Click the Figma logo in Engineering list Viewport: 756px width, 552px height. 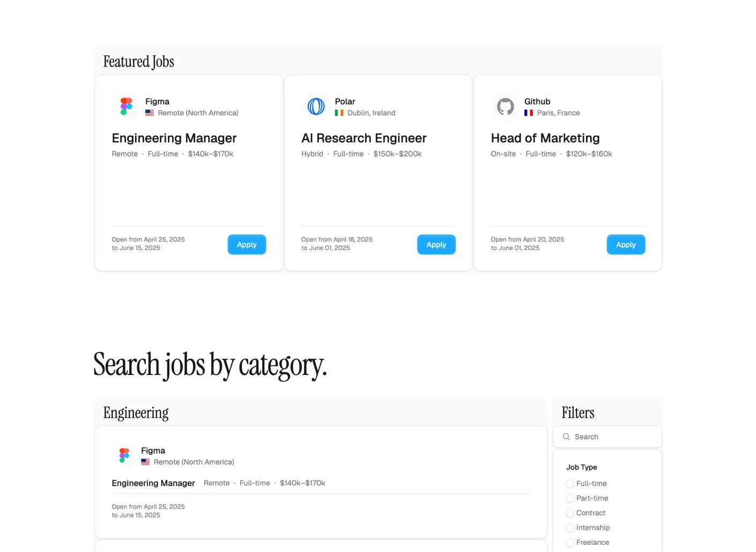click(124, 455)
